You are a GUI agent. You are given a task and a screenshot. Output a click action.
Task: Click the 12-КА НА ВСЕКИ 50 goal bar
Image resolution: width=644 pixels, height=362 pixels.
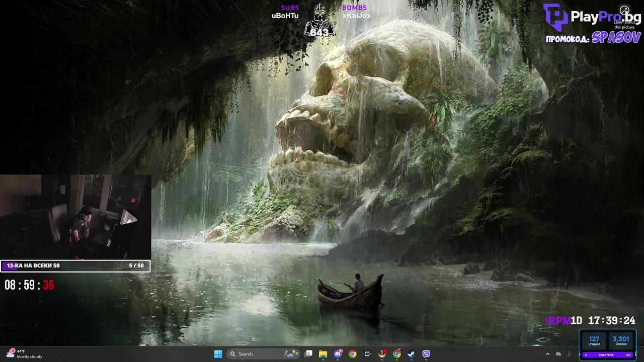click(75, 265)
